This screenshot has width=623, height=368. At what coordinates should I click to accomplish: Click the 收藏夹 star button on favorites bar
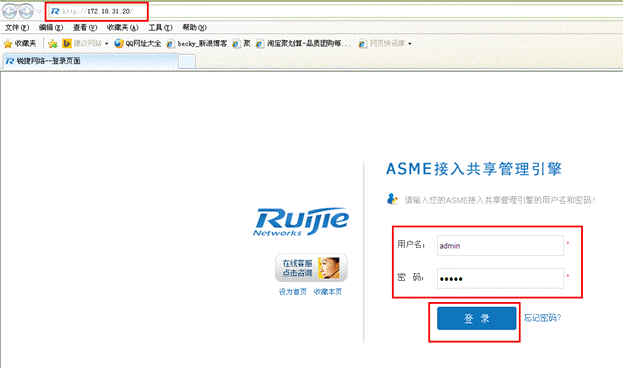(20, 43)
